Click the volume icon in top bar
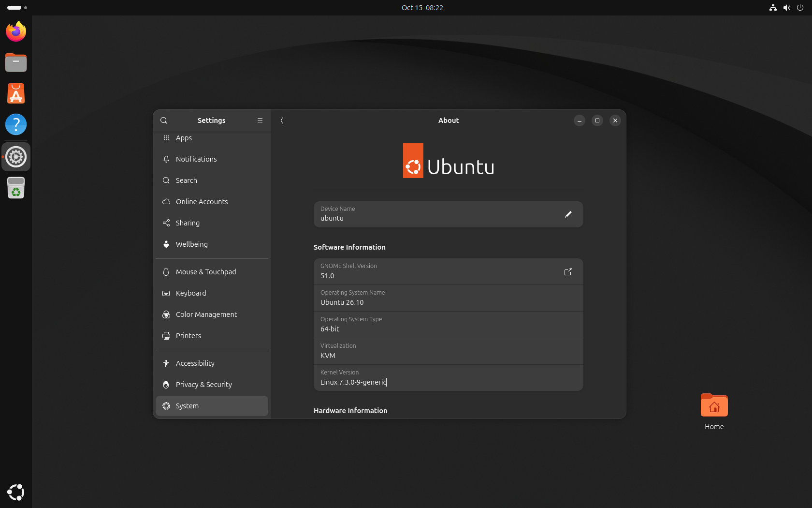 [786, 8]
